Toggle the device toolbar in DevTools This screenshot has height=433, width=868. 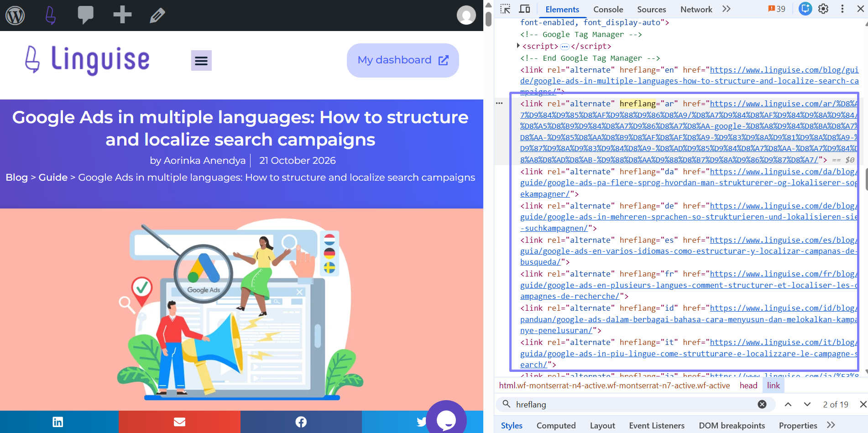pos(525,9)
